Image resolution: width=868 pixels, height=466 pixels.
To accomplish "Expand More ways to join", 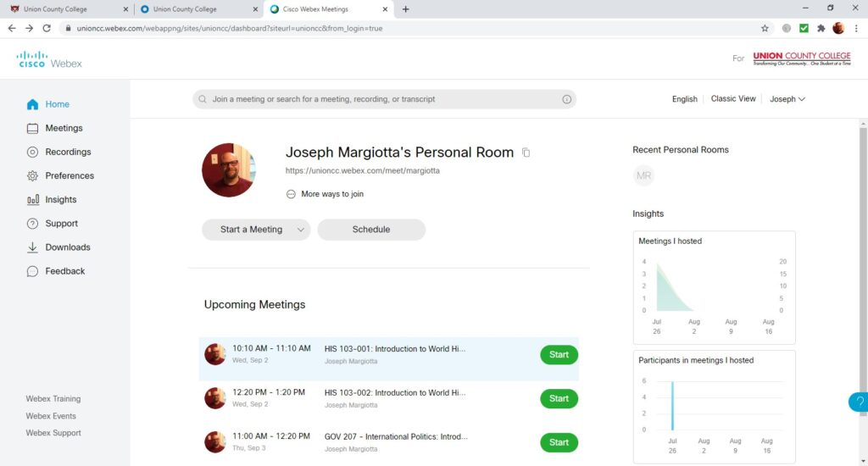I will pos(325,194).
